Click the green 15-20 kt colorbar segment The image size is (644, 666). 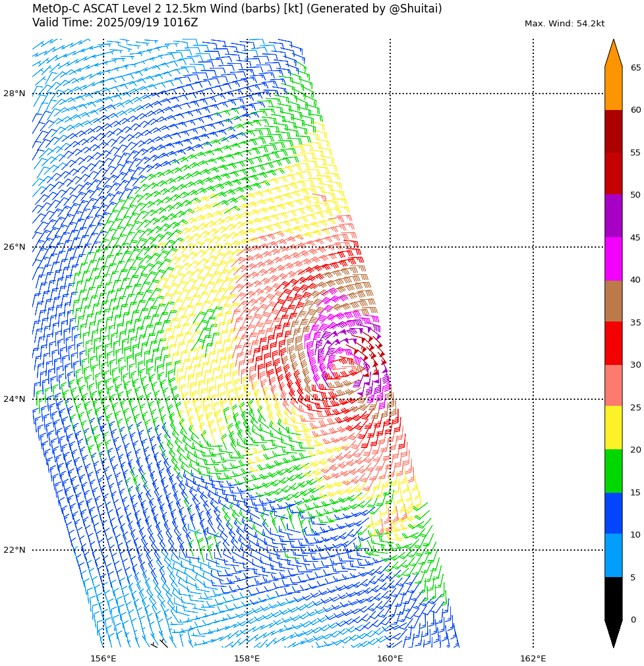pos(614,470)
